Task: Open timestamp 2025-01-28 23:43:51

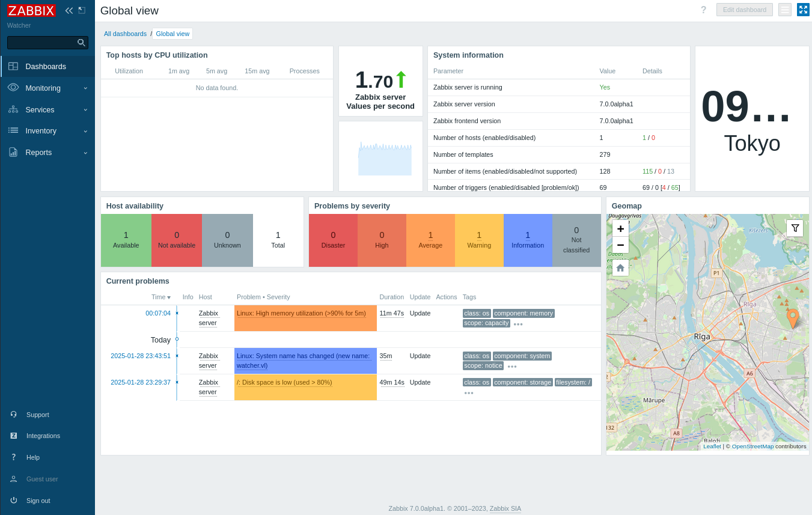Action: (x=141, y=356)
